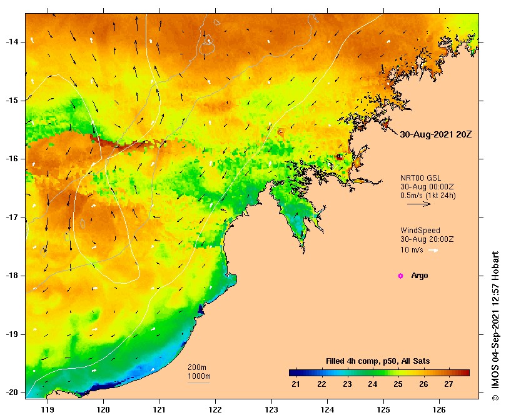Click the '200m' contour label

197,367
